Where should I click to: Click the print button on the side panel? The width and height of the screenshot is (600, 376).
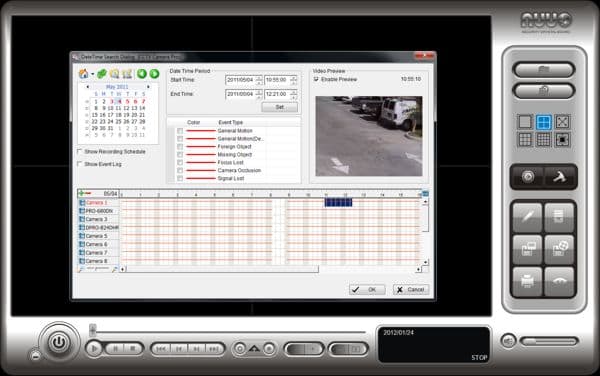[527, 282]
